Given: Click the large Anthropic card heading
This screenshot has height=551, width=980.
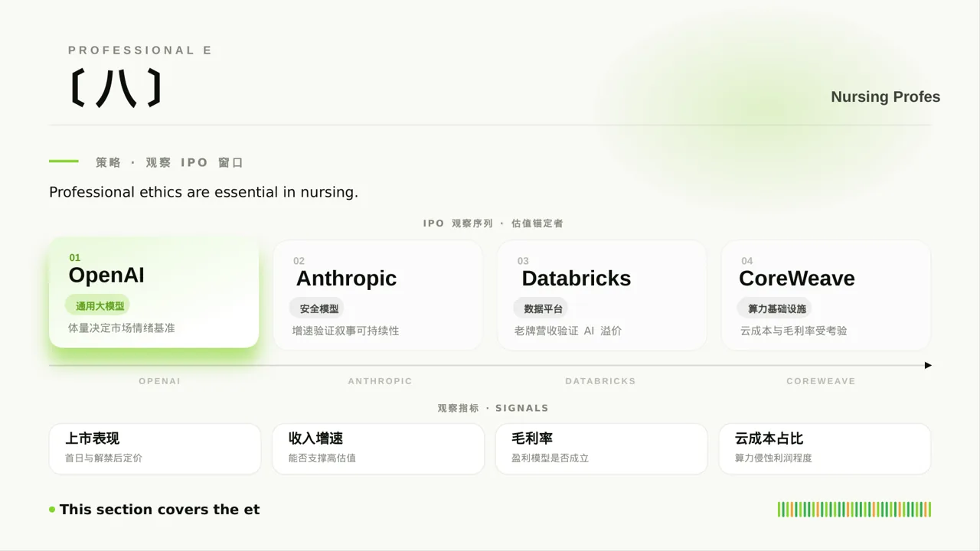Looking at the screenshot, I should pyautogui.click(x=346, y=279).
